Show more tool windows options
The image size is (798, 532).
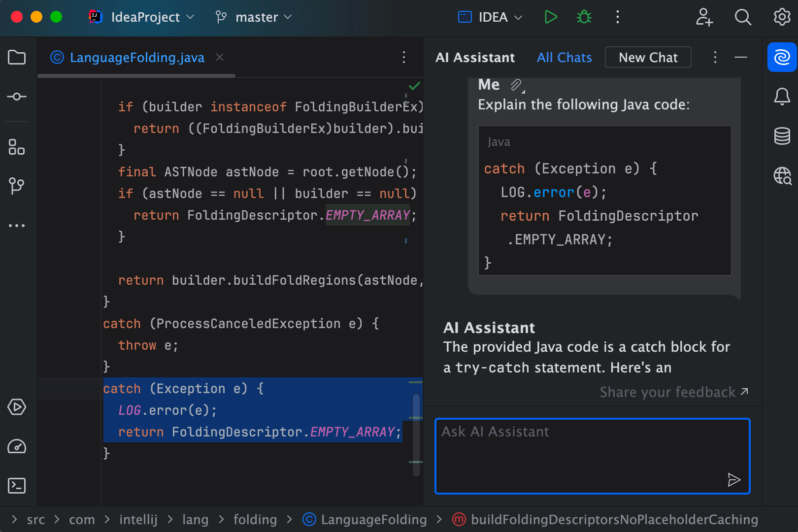[x=17, y=225]
